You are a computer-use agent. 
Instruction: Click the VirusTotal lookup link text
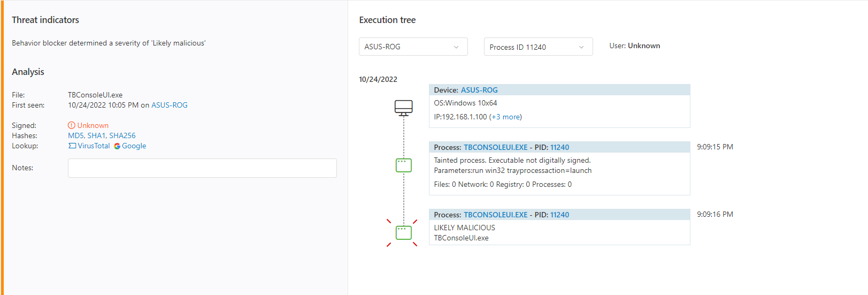(x=94, y=146)
